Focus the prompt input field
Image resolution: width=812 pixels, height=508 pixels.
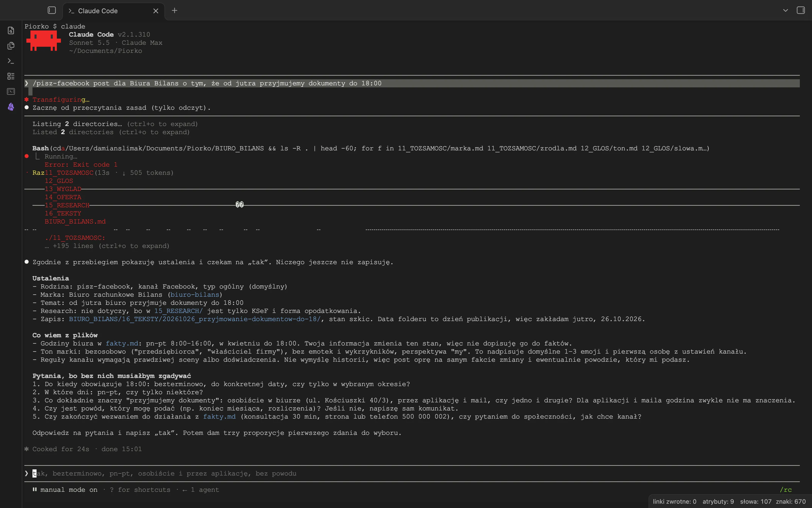pos(412,473)
